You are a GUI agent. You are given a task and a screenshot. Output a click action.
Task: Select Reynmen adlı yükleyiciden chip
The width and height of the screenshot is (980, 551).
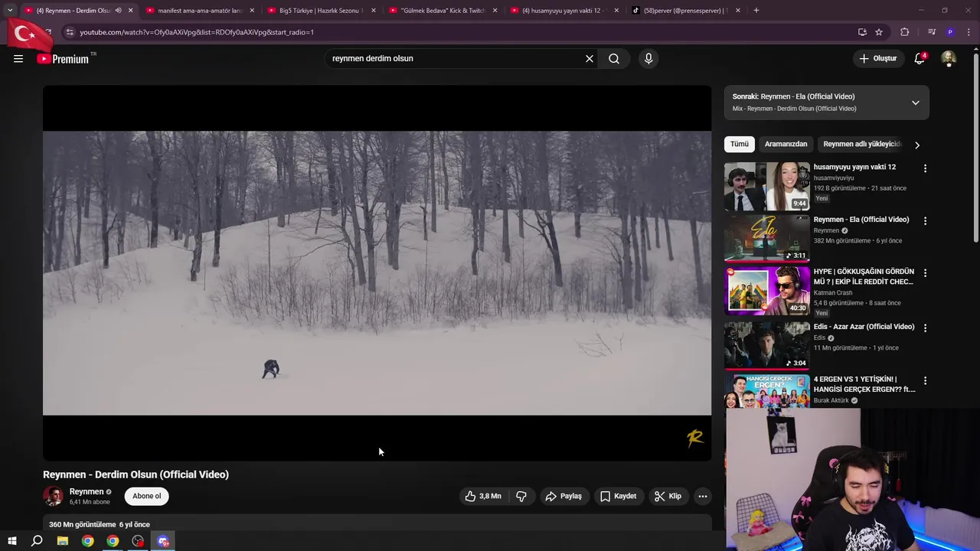861,144
